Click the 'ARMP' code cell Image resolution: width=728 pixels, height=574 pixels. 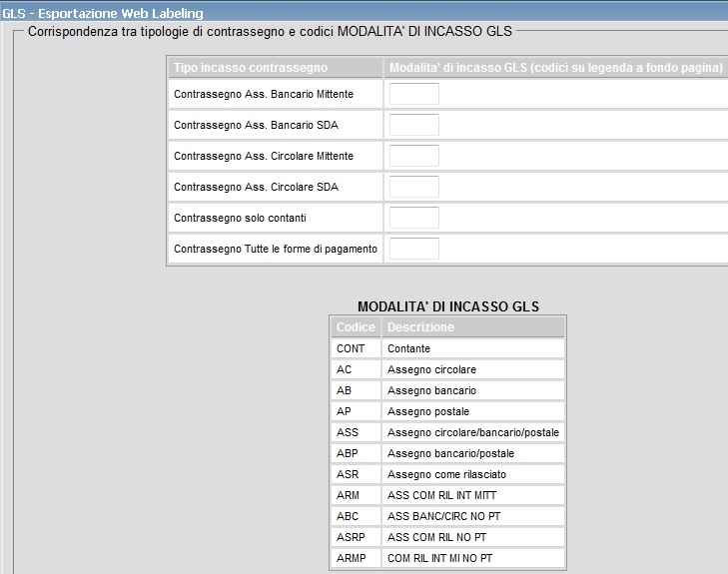[x=356, y=558]
